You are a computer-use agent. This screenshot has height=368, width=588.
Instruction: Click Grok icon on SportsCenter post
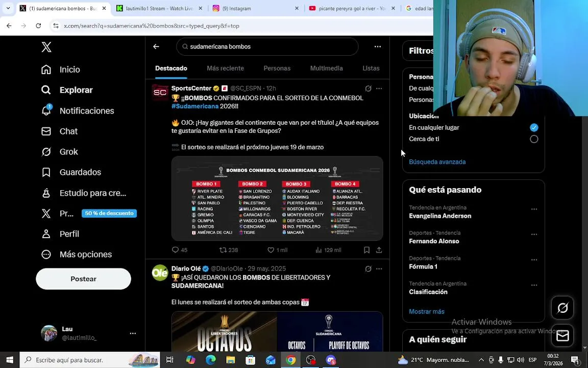pyautogui.click(x=368, y=88)
